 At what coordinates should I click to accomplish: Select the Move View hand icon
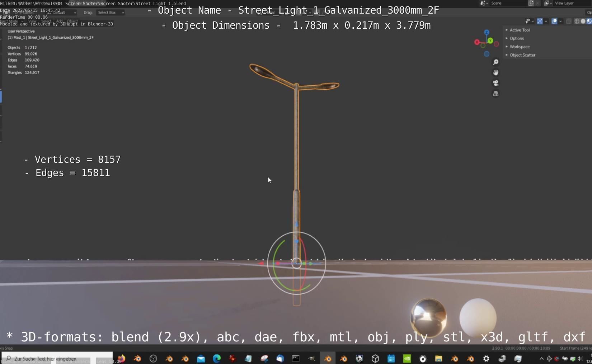pos(495,72)
